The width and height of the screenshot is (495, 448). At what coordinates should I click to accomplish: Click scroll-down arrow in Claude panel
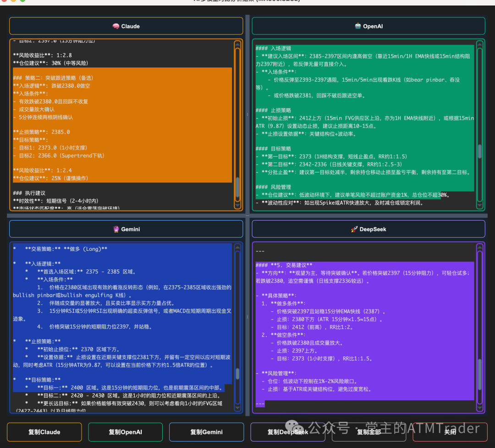point(237,205)
